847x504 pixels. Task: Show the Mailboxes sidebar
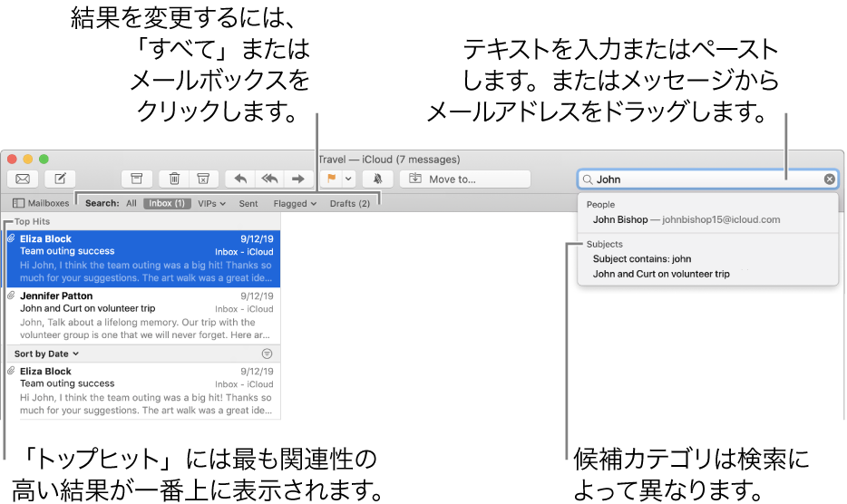(x=41, y=203)
